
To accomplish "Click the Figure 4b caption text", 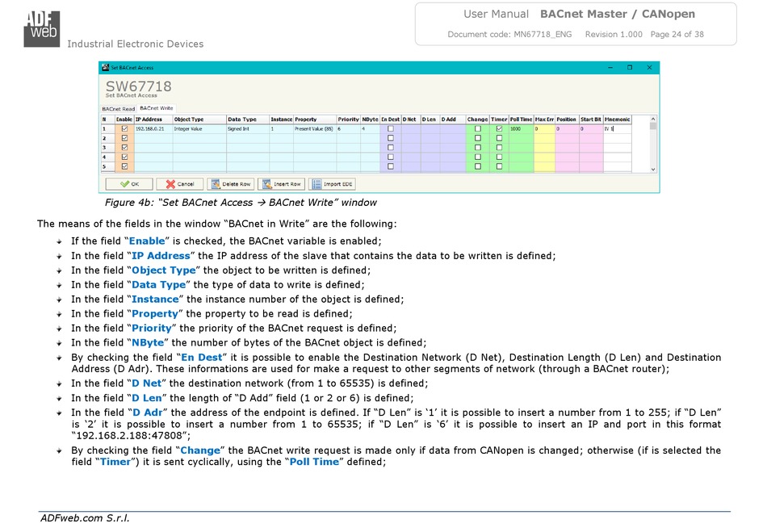I will [x=241, y=203].
